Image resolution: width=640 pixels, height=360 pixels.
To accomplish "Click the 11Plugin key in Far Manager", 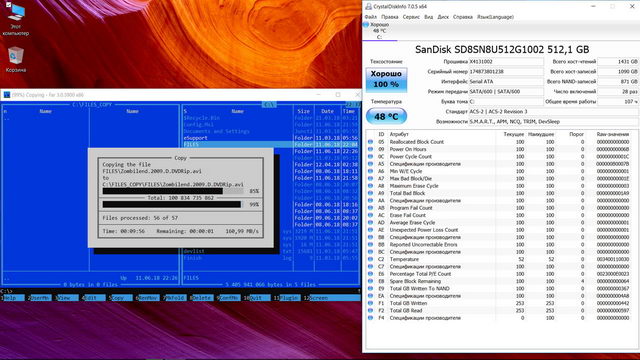I will click(287, 298).
